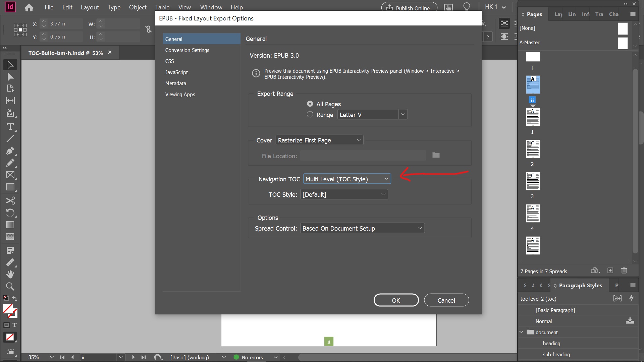The height and width of the screenshot is (362, 644).
Task: Select the Range radio button
Action: [x=310, y=115]
